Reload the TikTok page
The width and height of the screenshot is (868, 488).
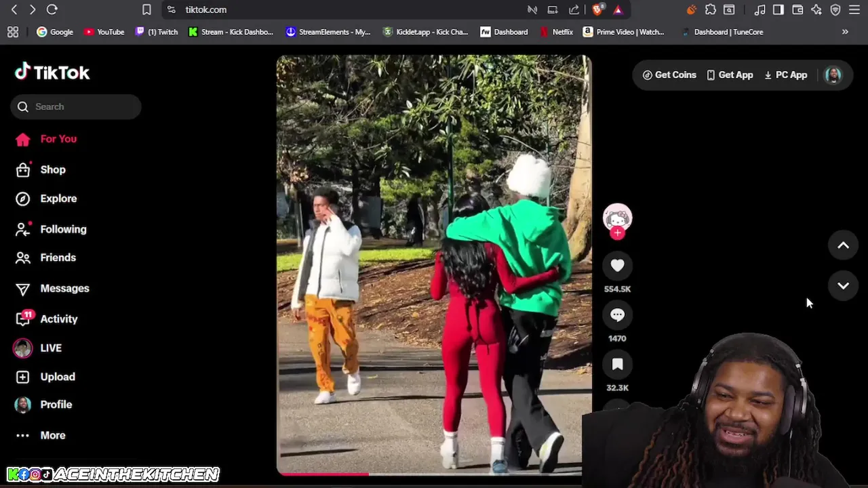pyautogui.click(x=52, y=9)
